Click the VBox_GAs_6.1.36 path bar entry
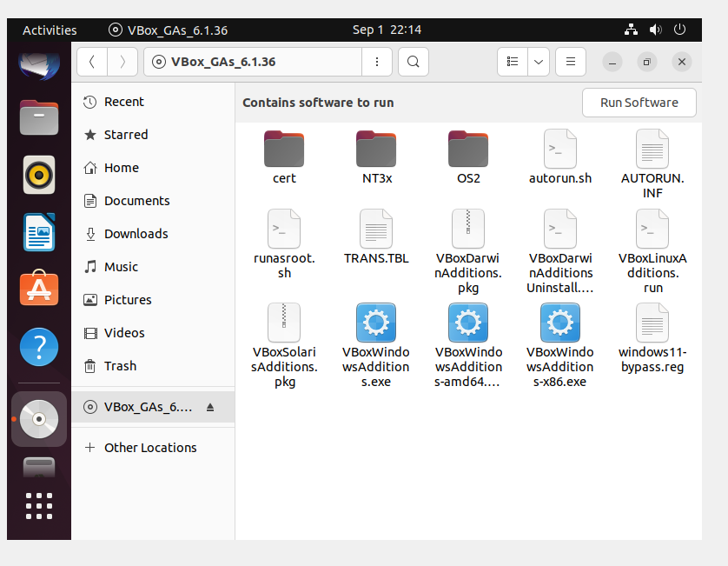Screen dimensions: 728x566 [x=253, y=62]
